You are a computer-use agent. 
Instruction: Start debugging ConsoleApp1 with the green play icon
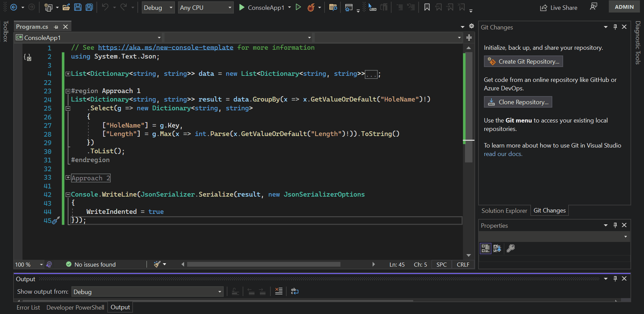241,7
